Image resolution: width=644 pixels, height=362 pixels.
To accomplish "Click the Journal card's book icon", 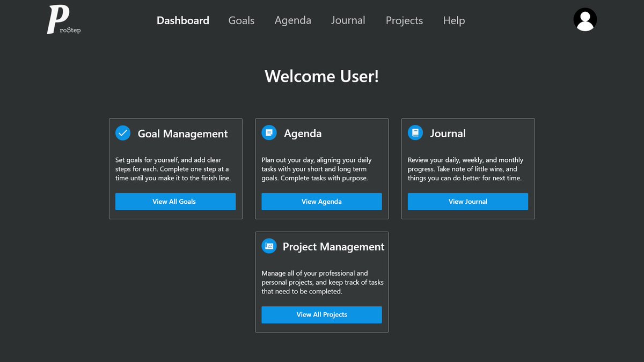I will [415, 132].
